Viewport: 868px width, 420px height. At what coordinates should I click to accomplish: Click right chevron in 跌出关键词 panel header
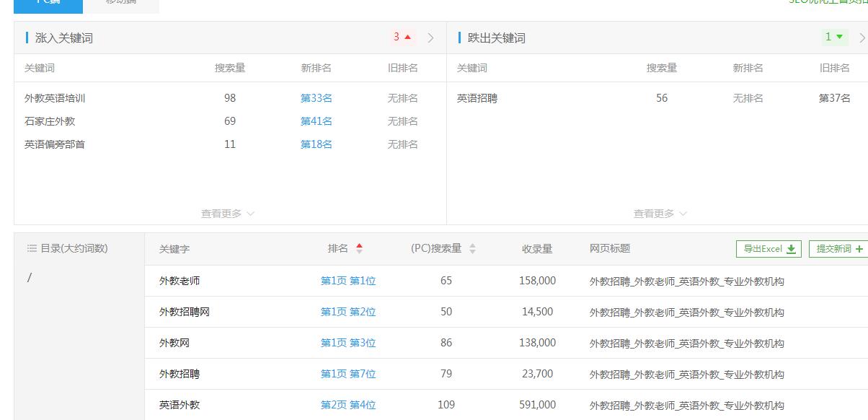click(x=862, y=38)
